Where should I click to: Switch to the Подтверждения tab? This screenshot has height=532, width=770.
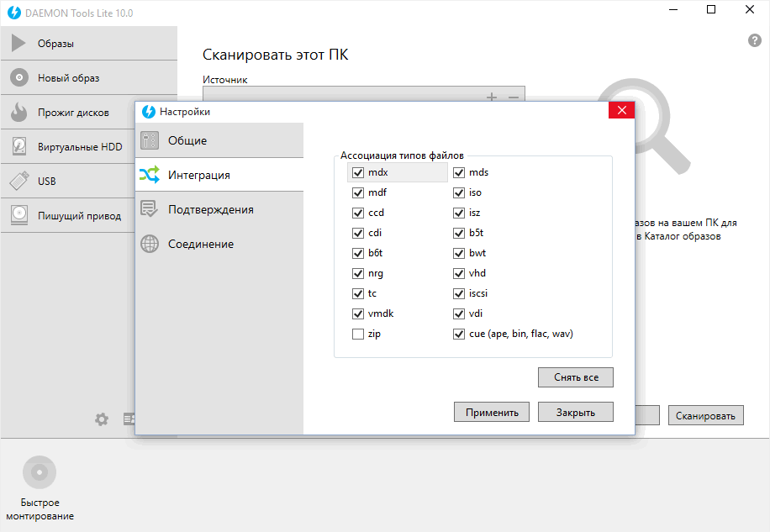[x=219, y=209]
